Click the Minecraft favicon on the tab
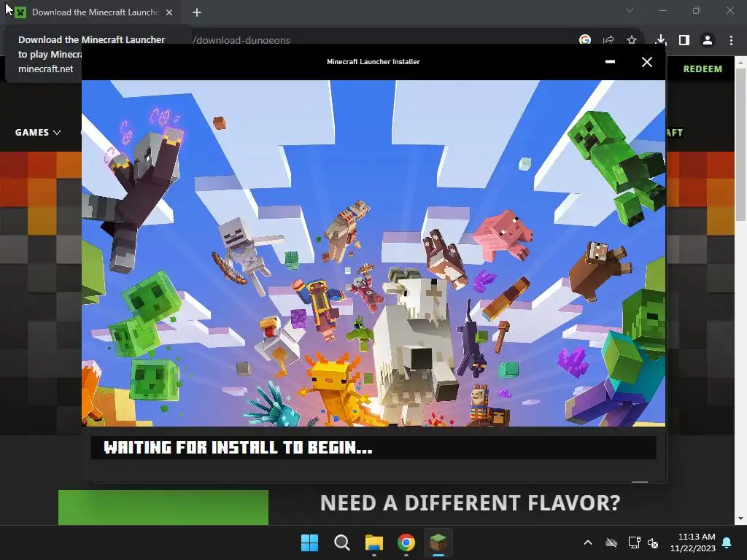This screenshot has height=560, width=747. click(20, 12)
